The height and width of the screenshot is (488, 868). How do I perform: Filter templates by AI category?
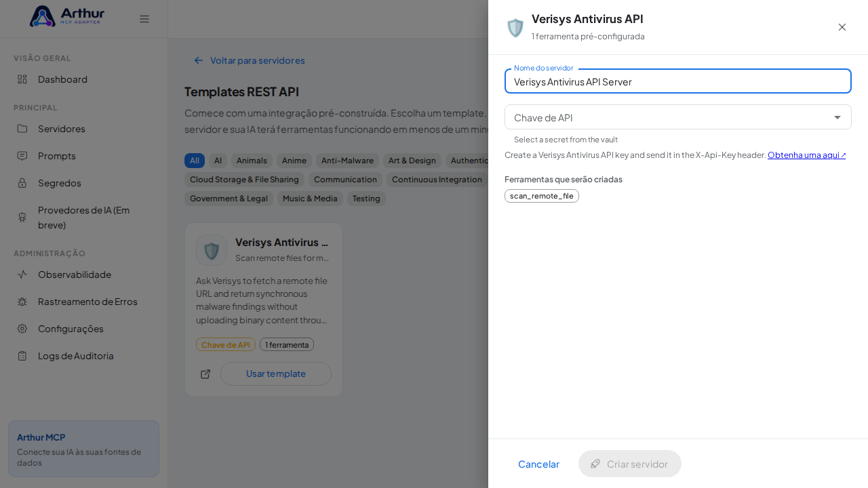click(218, 161)
